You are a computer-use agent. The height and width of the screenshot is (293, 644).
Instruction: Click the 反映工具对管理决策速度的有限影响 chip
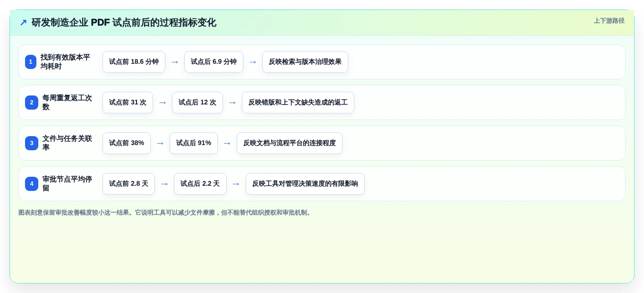pyautogui.click(x=305, y=184)
